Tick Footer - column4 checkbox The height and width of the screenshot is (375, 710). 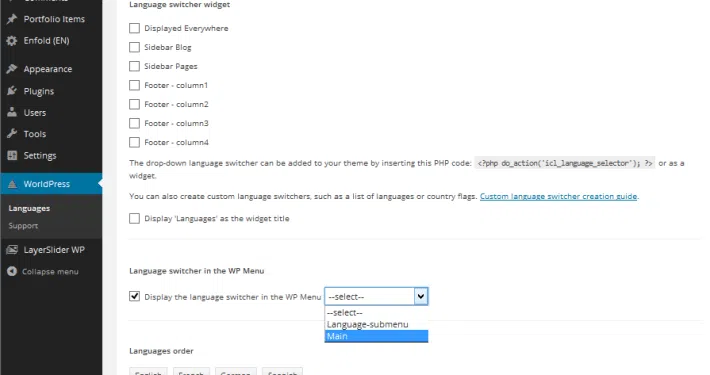click(x=134, y=142)
